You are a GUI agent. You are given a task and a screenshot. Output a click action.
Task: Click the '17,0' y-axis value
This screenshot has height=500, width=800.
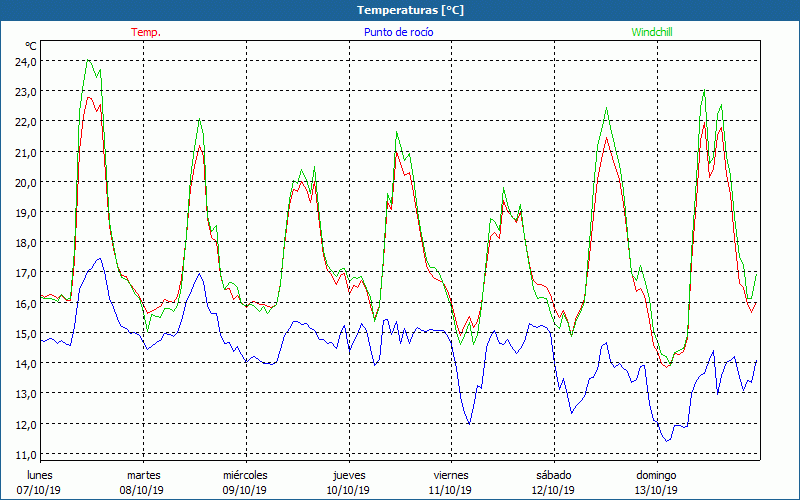pyautogui.click(x=26, y=273)
